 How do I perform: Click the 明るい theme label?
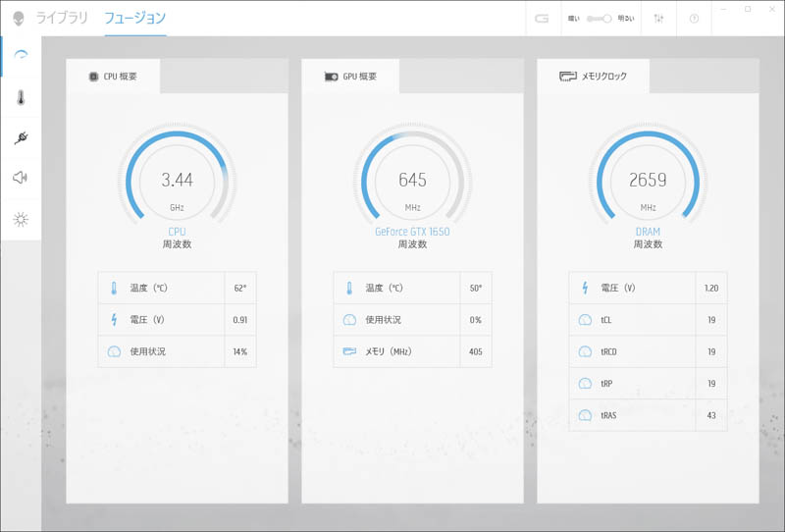(626, 19)
